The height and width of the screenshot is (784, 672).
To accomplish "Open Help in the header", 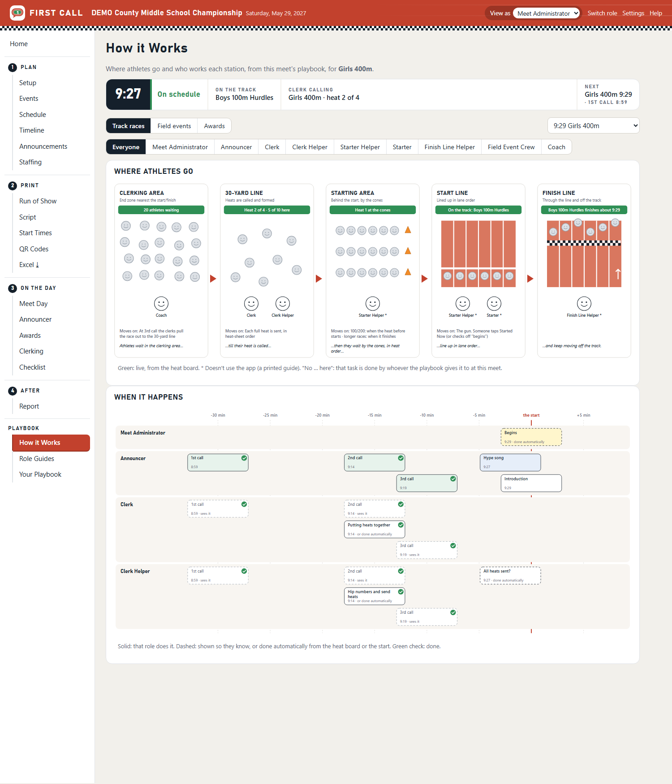I will click(656, 13).
